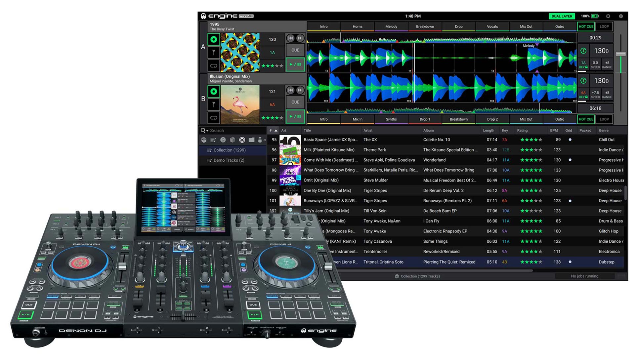Open the music note icon in library toolbar

pos(223,140)
